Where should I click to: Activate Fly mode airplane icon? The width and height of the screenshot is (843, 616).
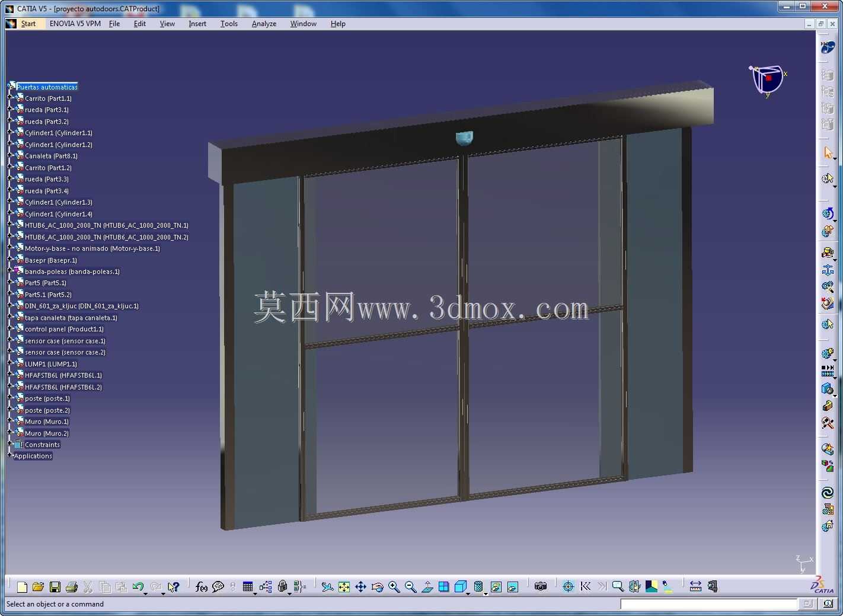click(327, 587)
